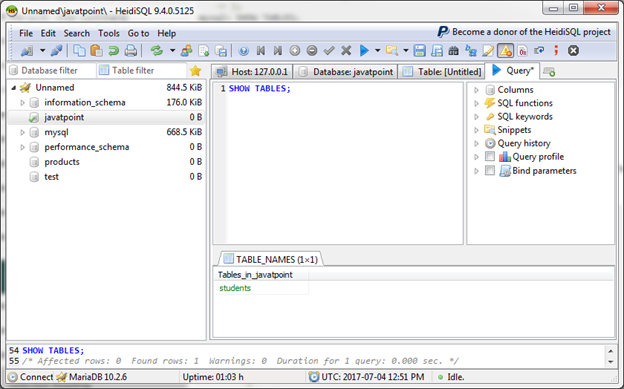Click the Export grid rows icon
The height and width of the screenshot is (389, 624).
coord(221,51)
